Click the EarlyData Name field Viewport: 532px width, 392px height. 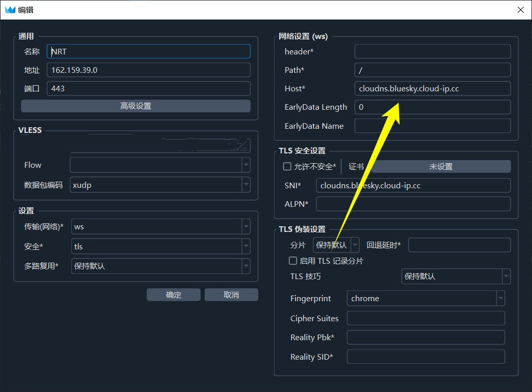432,126
